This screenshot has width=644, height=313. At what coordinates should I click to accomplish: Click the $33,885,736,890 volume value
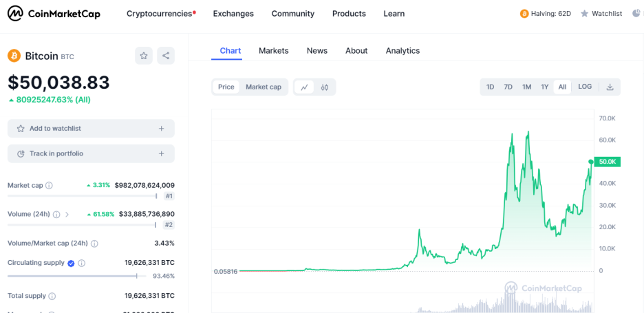tap(147, 214)
